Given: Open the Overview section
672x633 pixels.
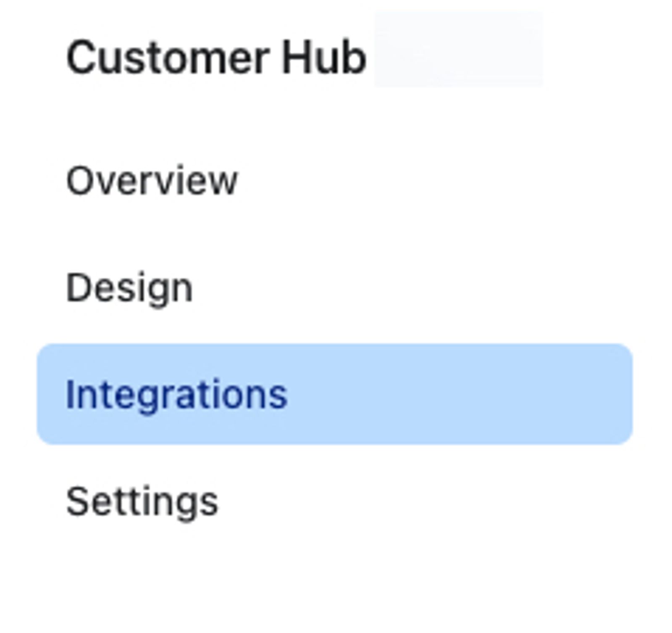Looking at the screenshot, I should [x=152, y=181].
